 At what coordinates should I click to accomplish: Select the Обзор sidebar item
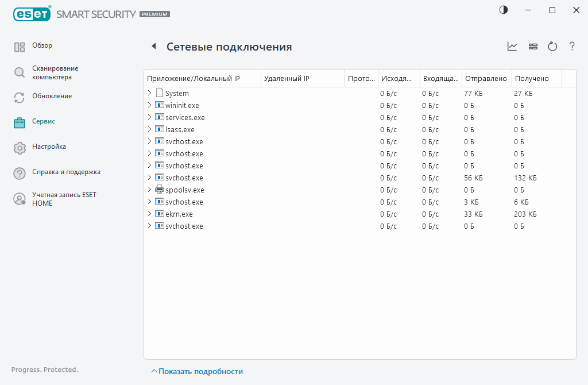tap(43, 45)
